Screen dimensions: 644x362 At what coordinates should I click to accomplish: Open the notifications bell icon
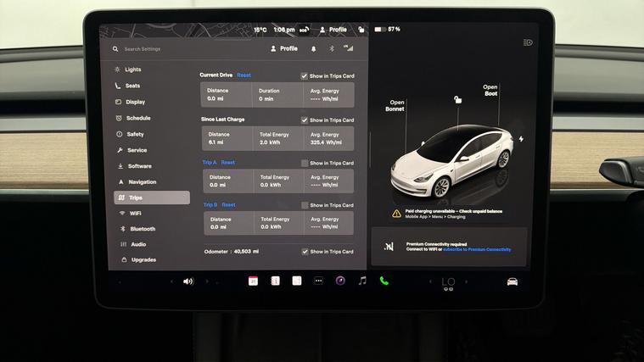[315, 48]
